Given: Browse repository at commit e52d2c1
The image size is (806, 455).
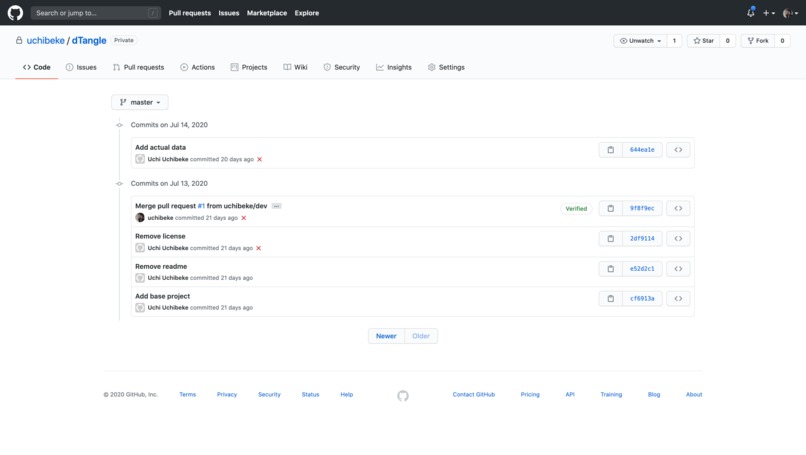Looking at the screenshot, I should (x=678, y=268).
